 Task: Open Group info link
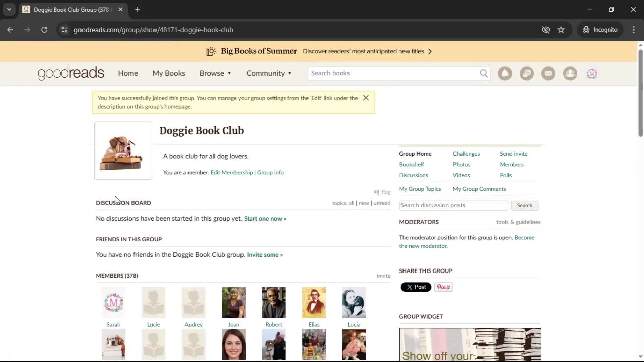coord(270,172)
